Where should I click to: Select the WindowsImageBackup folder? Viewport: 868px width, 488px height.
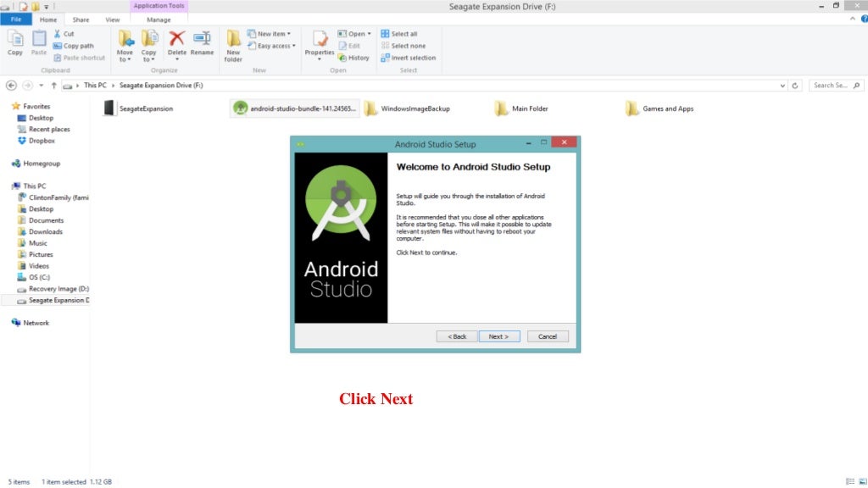408,108
